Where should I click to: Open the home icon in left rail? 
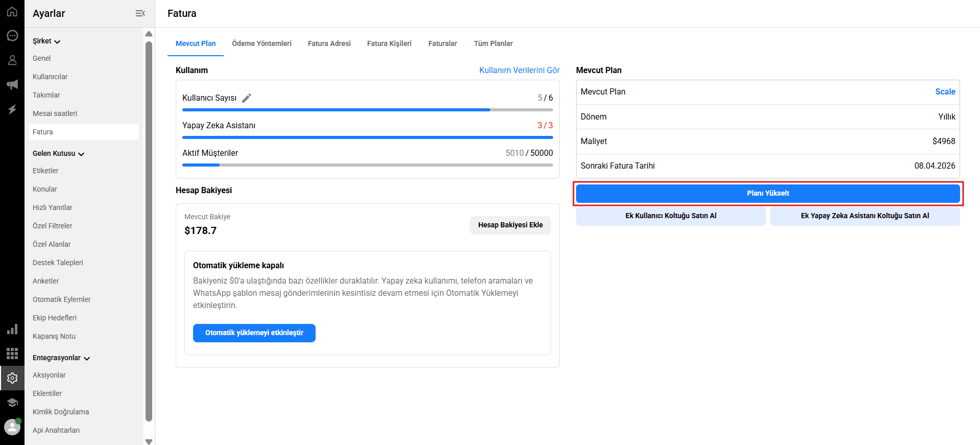pyautogui.click(x=12, y=11)
